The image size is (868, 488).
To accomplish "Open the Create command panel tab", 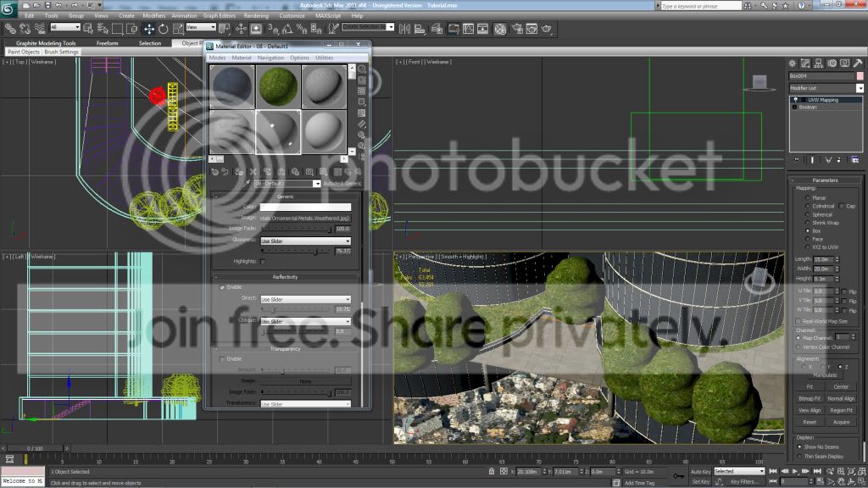I will 793,63.
